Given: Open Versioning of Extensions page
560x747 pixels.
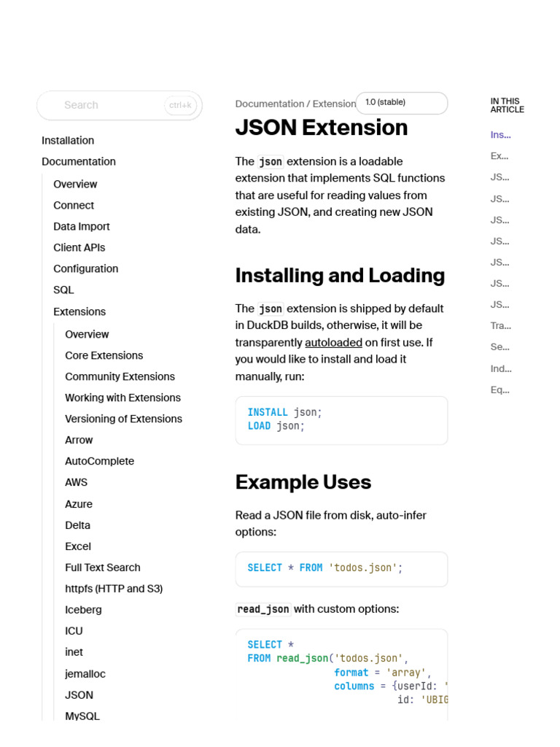Looking at the screenshot, I should (x=123, y=419).
